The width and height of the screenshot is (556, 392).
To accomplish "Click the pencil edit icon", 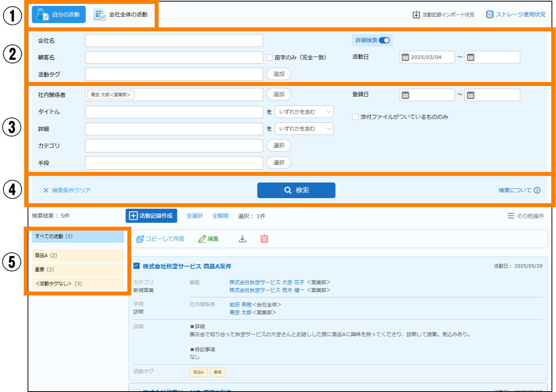I will (202, 239).
